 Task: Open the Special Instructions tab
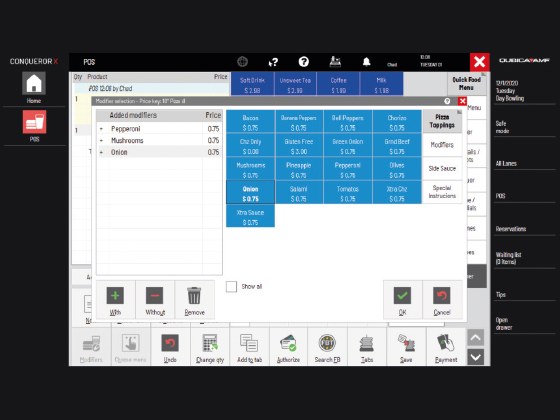442,192
